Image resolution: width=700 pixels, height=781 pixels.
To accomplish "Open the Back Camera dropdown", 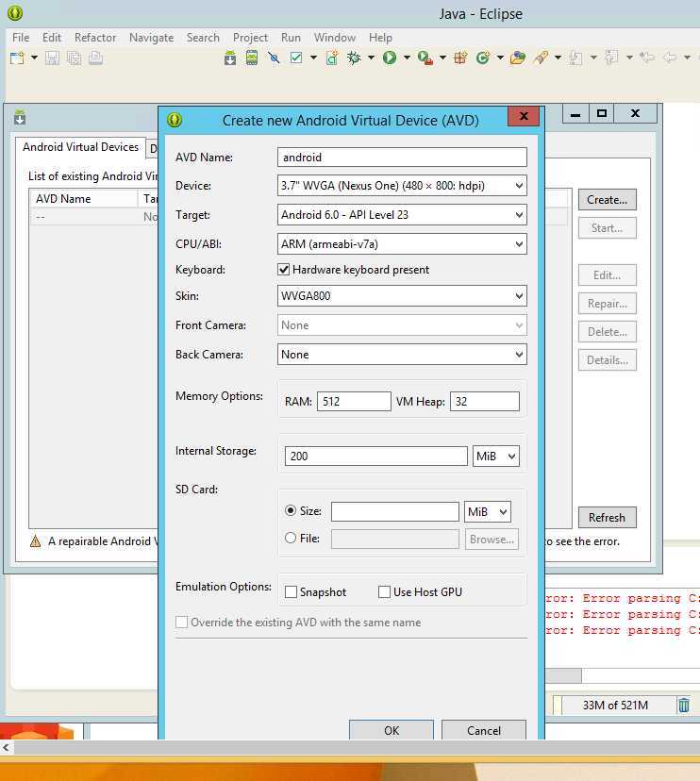I will (402, 355).
